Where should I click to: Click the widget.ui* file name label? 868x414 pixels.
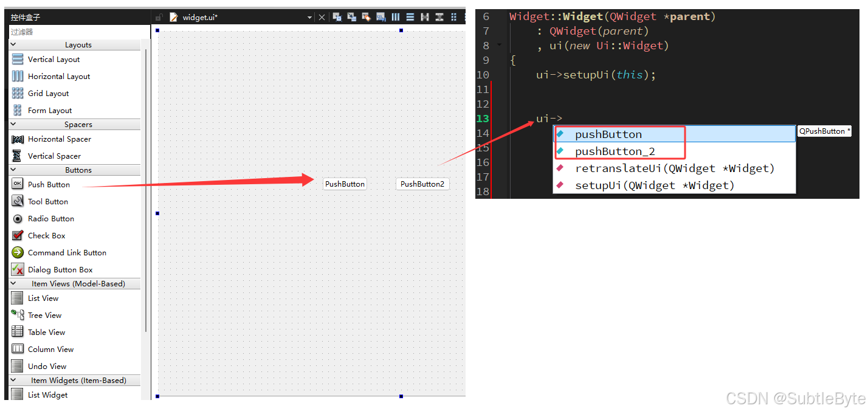click(200, 18)
